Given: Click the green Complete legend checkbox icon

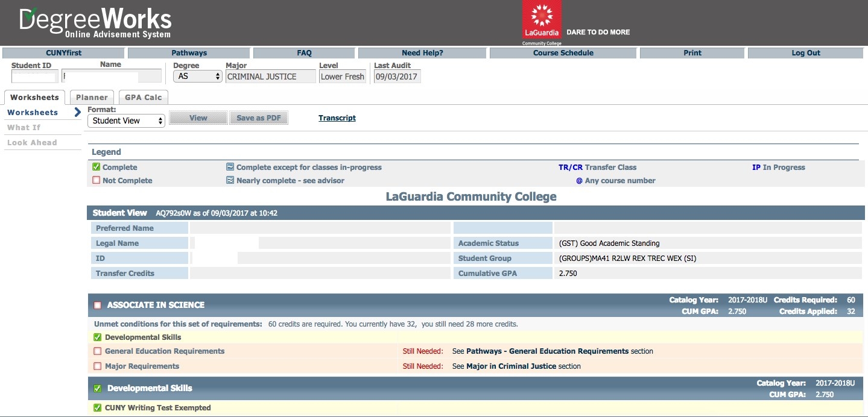Looking at the screenshot, I should [96, 167].
